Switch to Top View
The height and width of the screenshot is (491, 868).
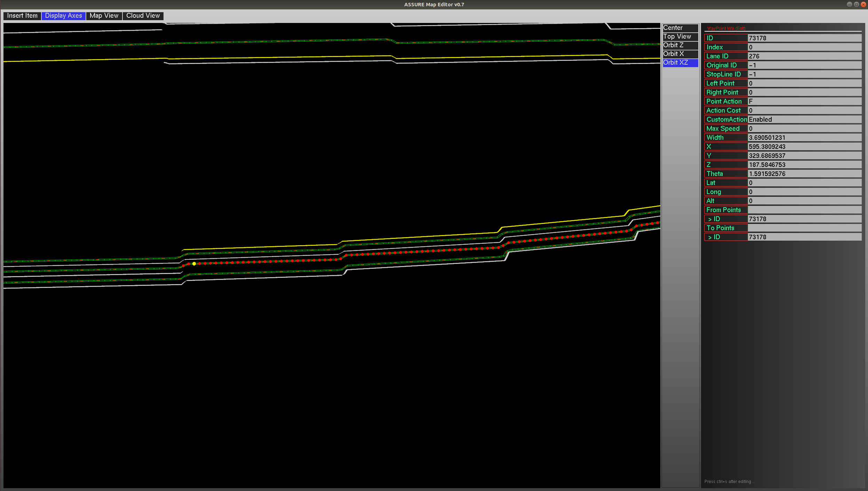[680, 37]
